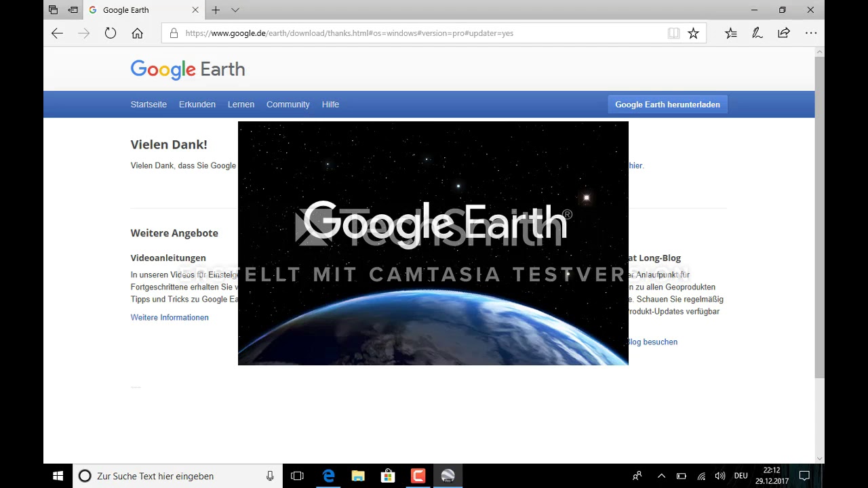This screenshot has height=488, width=868.
Task: Go back with the browser back arrow
Action: [57, 33]
